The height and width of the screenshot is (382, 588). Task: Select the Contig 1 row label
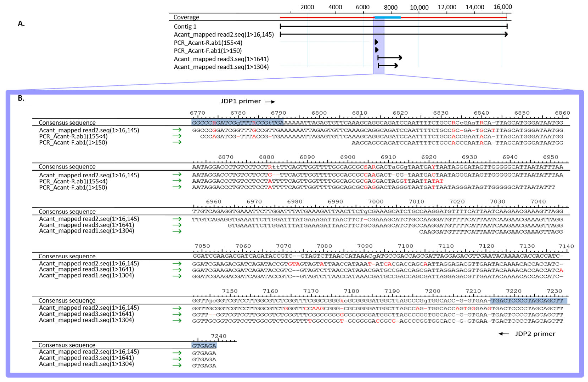[x=185, y=27]
